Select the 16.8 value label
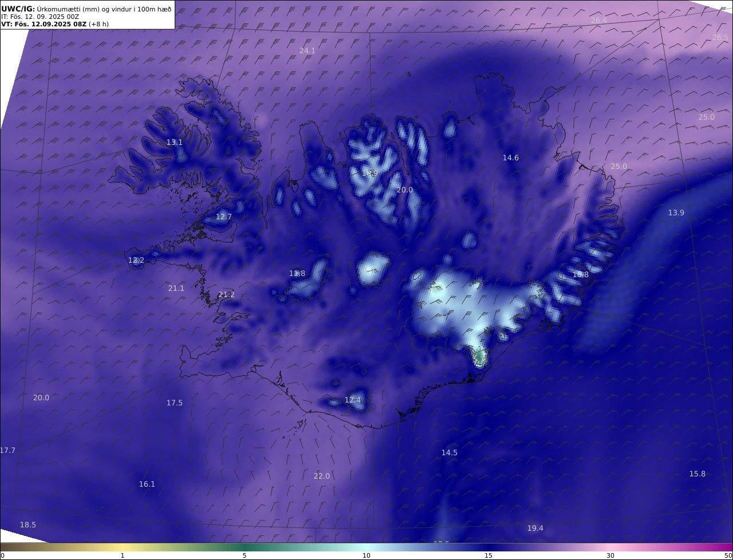 pyautogui.click(x=581, y=275)
